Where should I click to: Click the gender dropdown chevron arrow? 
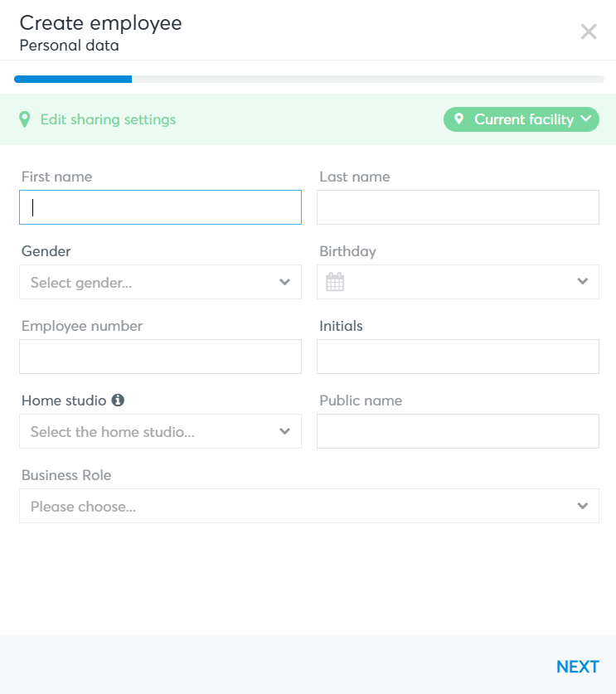point(285,282)
